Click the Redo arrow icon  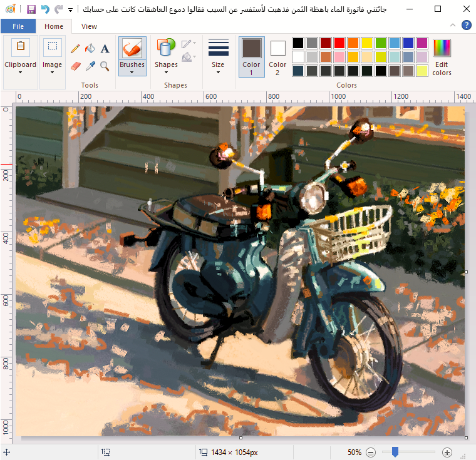pos(58,9)
